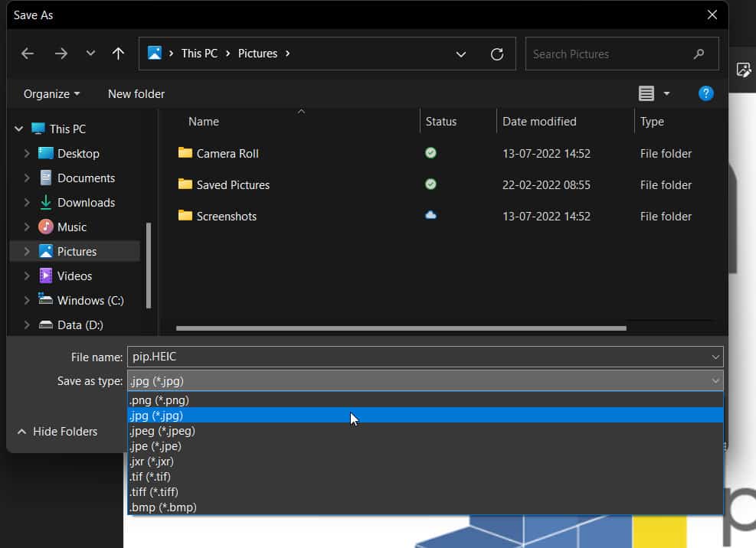Create a New folder
The height and width of the screenshot is (548, 756).
pyautogui.click(x=136, y=94)
